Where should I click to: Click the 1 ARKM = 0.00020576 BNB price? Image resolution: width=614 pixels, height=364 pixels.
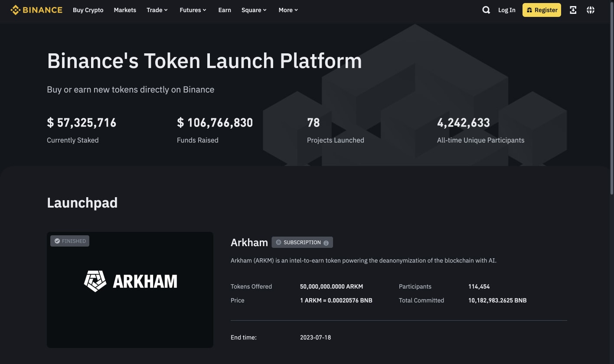[336, 300]
